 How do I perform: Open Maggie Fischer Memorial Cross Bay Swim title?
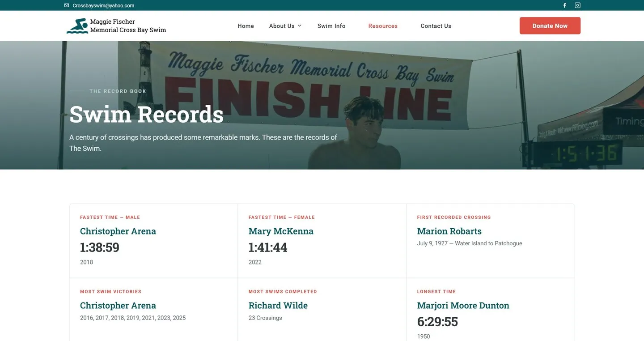click(x=128, y=26)
